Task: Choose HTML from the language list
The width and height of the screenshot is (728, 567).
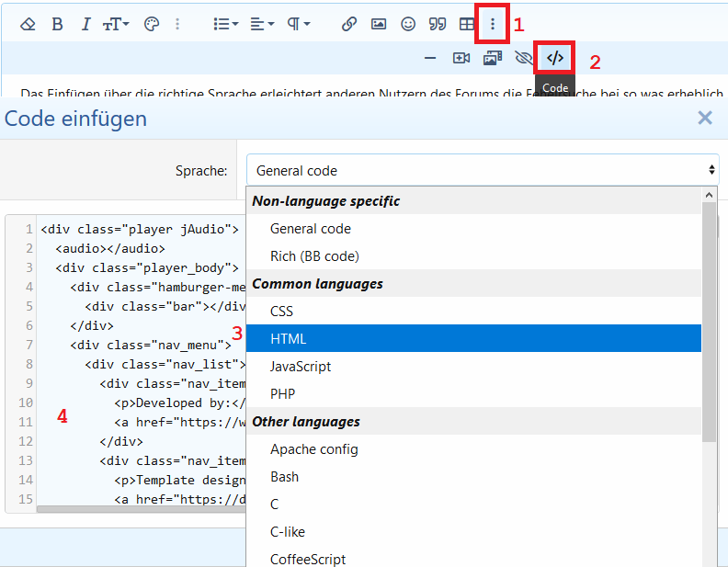Action: pyautogui.click(x=473, y=338)
